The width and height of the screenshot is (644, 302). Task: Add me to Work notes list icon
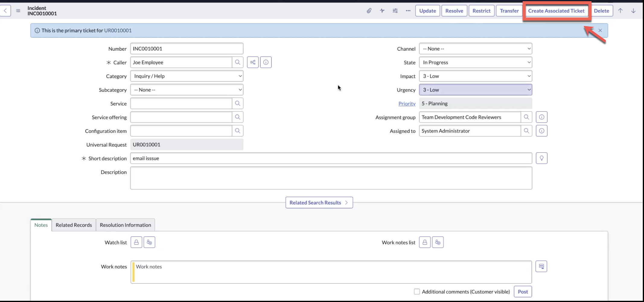(438, 242)
